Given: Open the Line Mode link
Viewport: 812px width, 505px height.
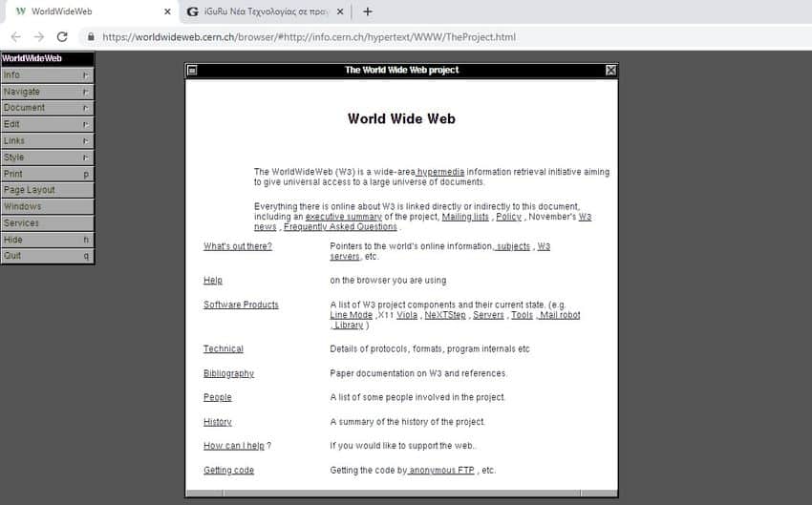Looking at the screenshot, I should pyautogui.click(x=352, y=315).
